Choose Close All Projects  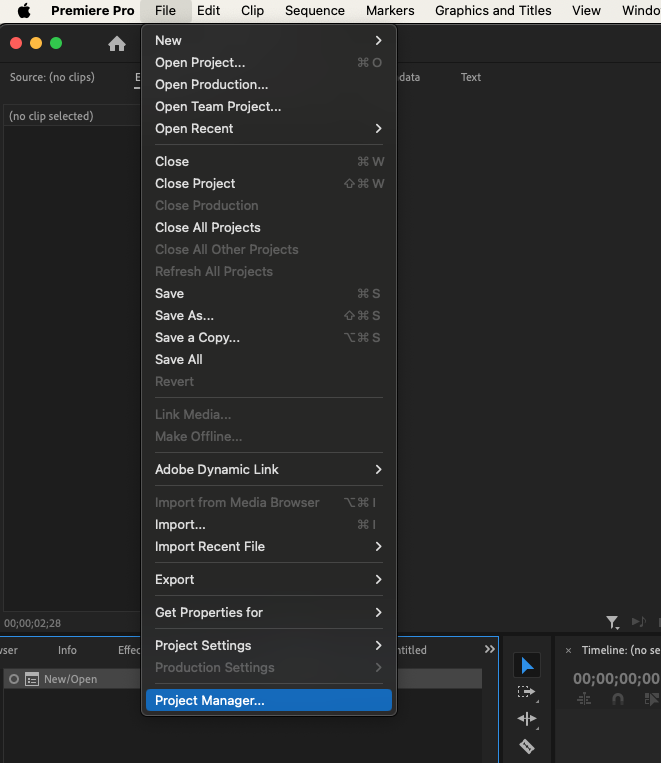tap(269, 227)
